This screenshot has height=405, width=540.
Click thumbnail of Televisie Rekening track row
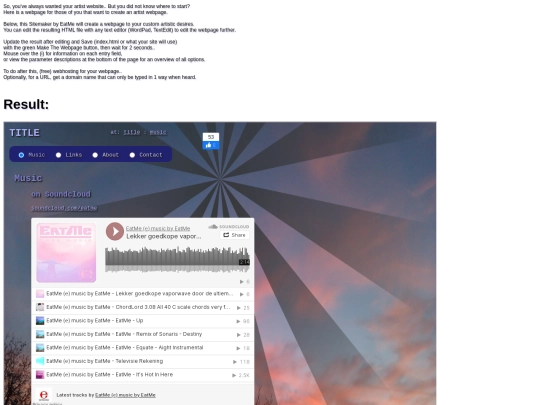tap(40, 361)
